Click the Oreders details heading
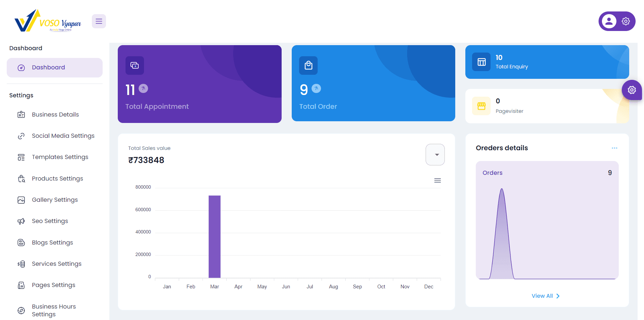Viewport: 644px width, 320px height. click(502, 148)
